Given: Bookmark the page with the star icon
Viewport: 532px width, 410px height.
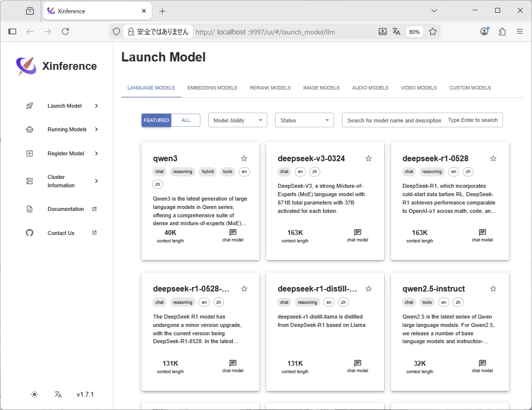Looking at the screenshot, I should pos(433,31).
